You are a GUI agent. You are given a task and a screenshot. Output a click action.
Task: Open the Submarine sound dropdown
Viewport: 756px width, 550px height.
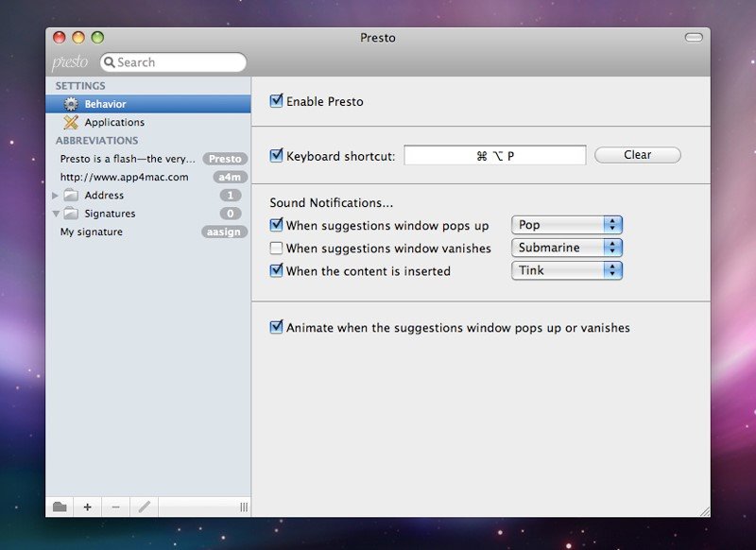click(567, 248)
